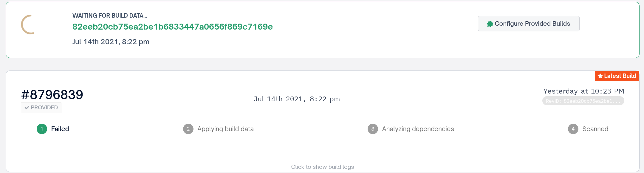This screenshot has width=644, height=173.
Task: Click the star icon on Latest Build badge
Action: tap(600, 76)
